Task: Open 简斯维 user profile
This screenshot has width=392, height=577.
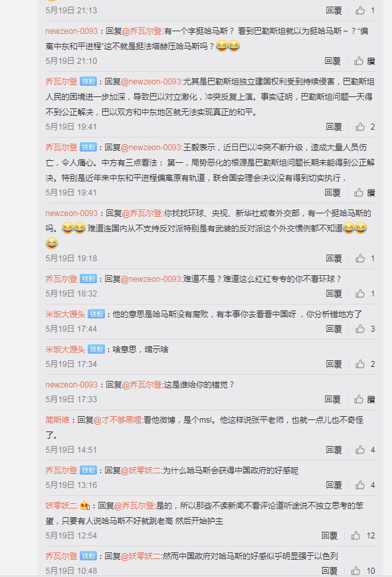Action: tap(57, 420)
